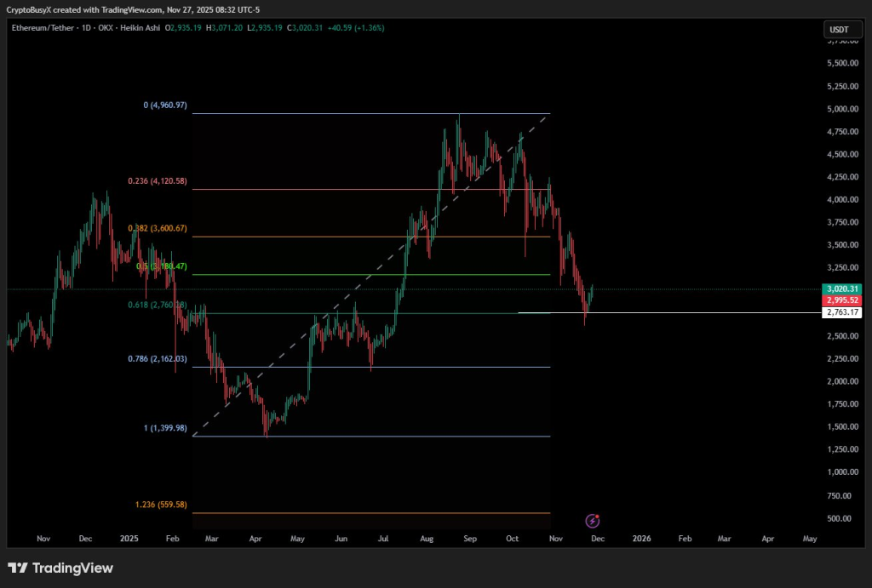The height and width of the screenshot is (588, 872).
Task: Click the red 2,995.52 price label
Action: [x=841, y=300]
